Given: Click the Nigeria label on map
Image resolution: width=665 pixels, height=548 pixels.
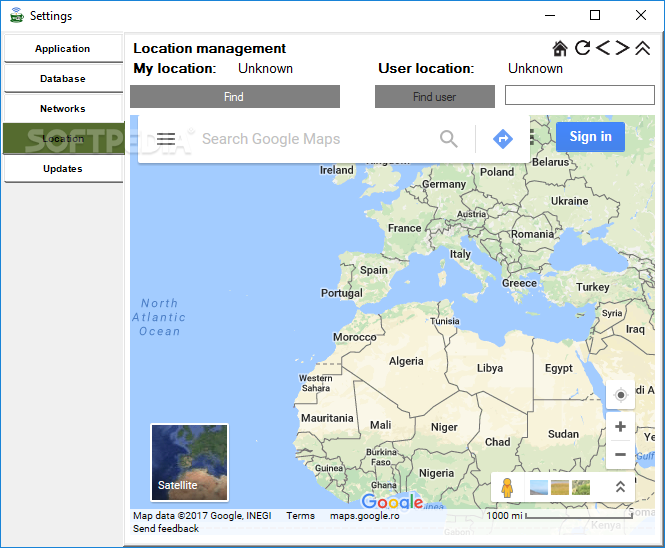Looking at the screenshot, I should click(x=436, y=473).
